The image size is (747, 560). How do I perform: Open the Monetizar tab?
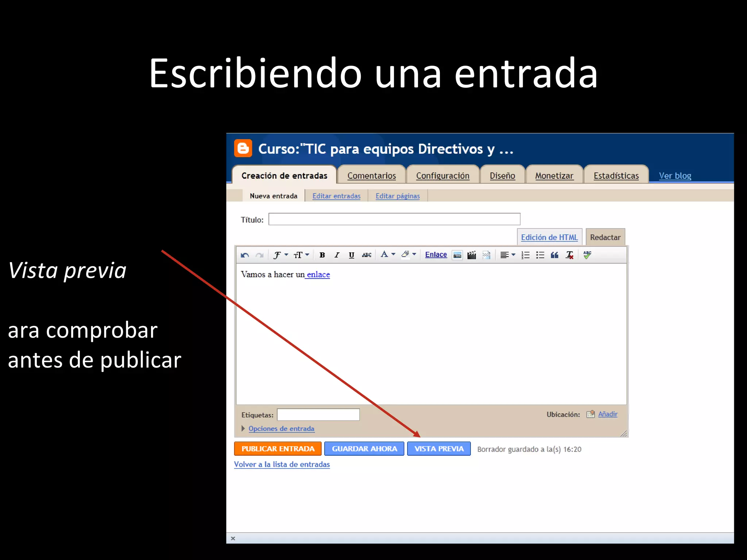click(554, 175)
